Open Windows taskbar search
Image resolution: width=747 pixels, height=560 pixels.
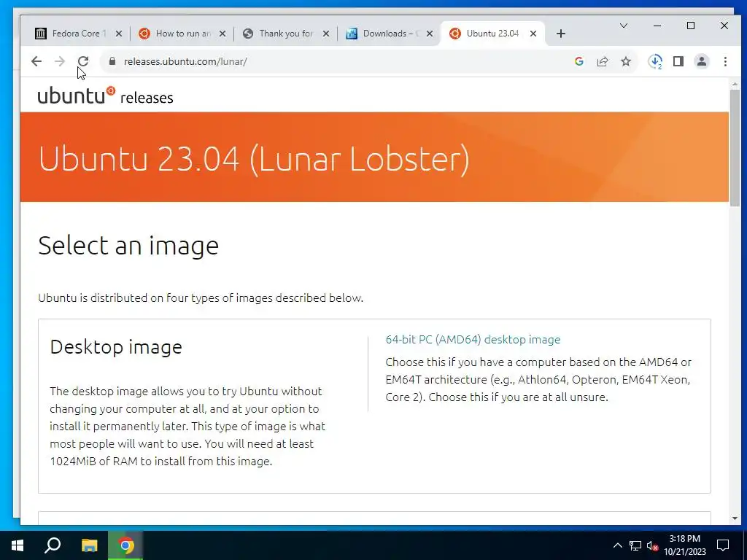click(x=53, y=545)
